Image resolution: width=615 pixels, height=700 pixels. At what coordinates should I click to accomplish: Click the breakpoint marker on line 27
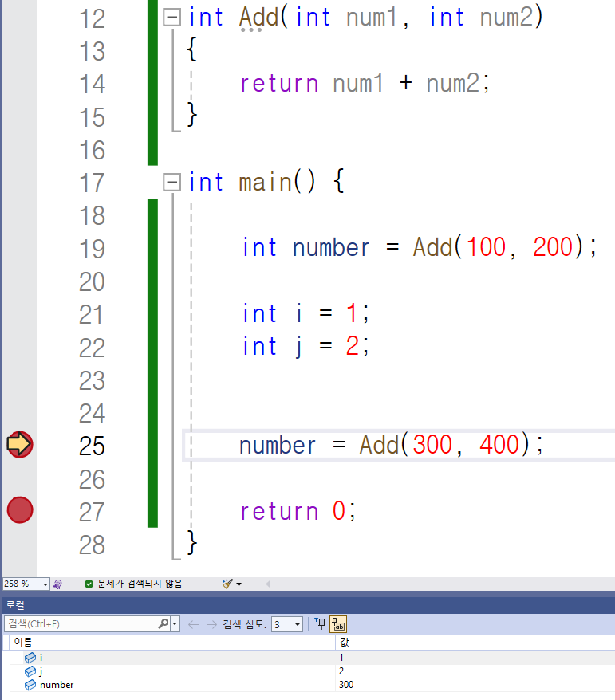pyautogui.click(x=20, y=509)
